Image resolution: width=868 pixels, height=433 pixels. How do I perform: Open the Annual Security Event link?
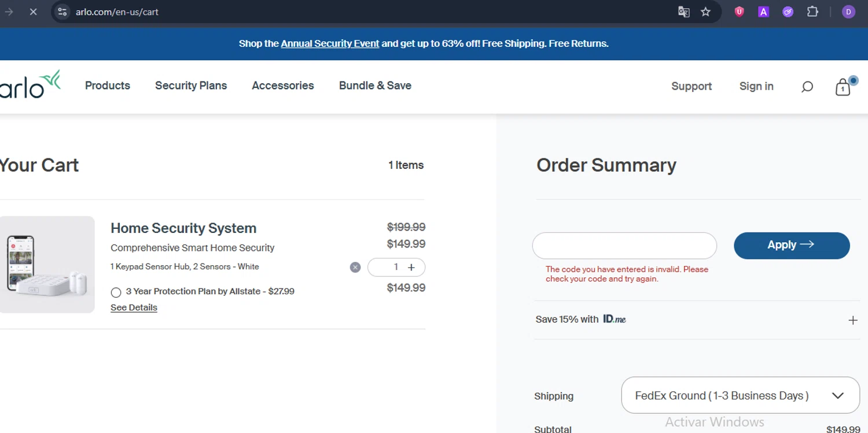[330, 43]
